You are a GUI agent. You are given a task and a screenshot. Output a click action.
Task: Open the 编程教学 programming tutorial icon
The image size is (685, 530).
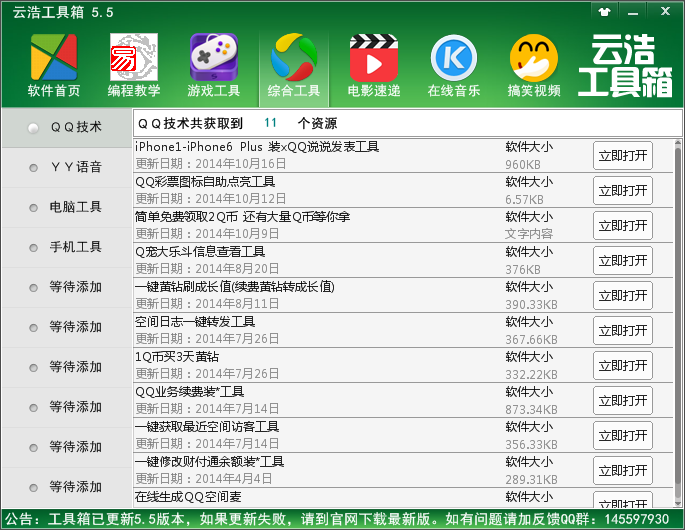(x=134, y=66)
